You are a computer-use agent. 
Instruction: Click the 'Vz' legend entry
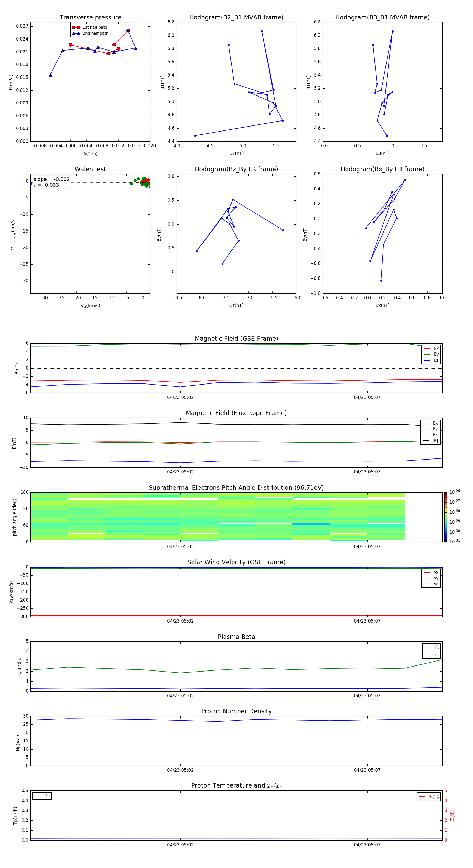coord(431,584)
